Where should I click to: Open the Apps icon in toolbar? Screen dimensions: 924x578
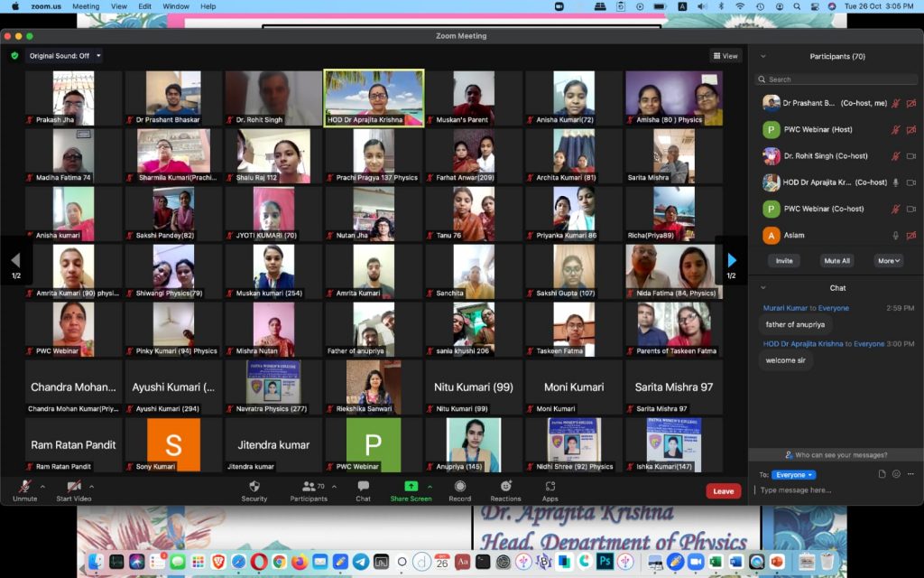tap(550, 486)
